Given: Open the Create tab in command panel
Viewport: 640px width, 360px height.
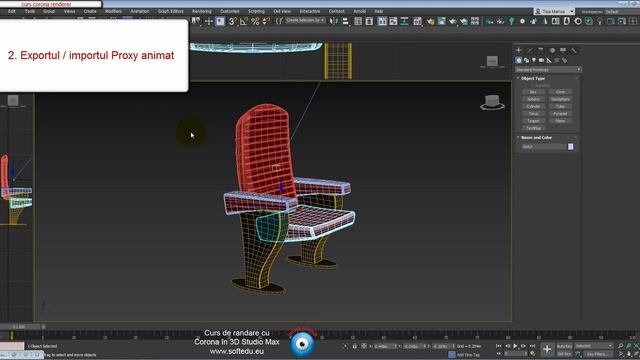Looking at the screenshot, I should [x=519, y=50].
